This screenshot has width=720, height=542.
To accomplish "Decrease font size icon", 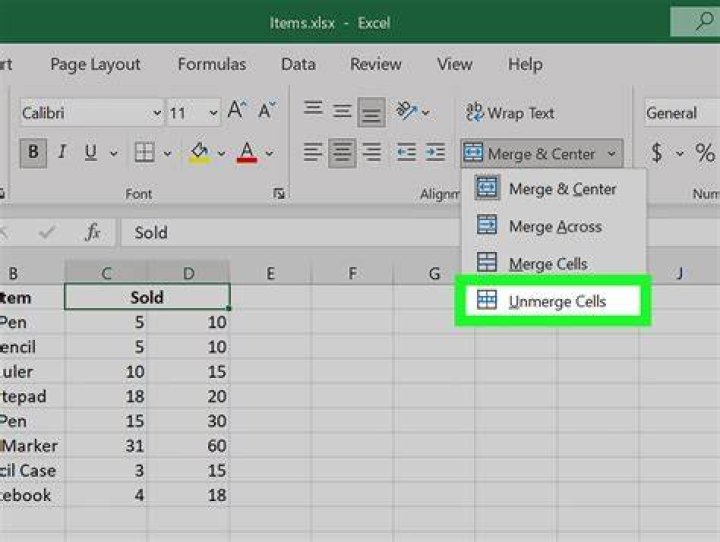I will click(x=267, y=110).
